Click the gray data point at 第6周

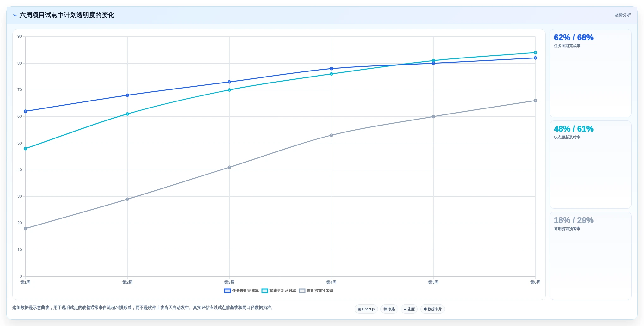tap(535, 101)
